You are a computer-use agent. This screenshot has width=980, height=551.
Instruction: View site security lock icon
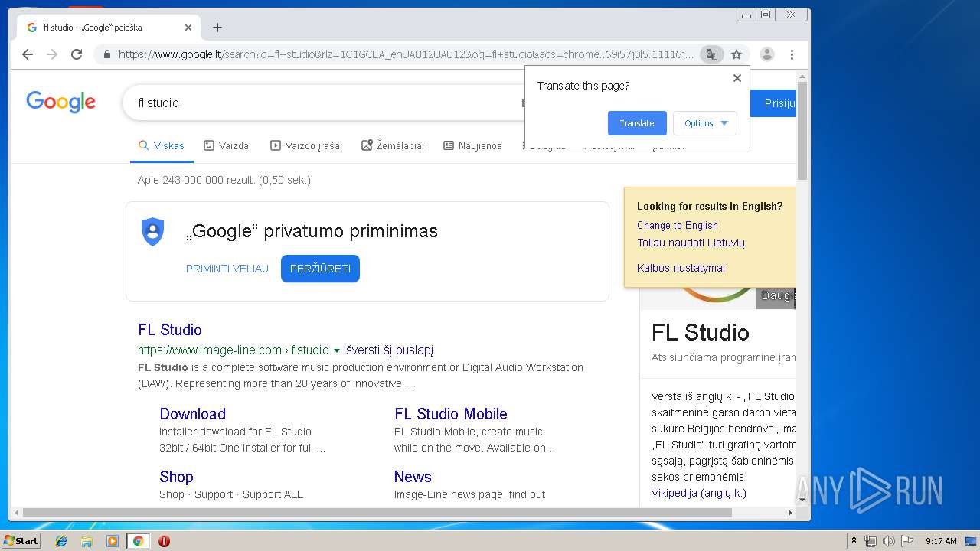[x=106, y=54]
